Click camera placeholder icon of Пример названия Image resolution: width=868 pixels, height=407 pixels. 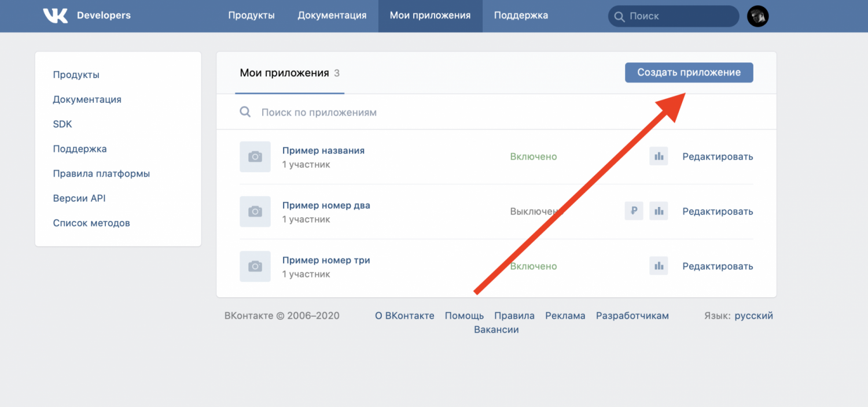click(x=255, y=157)
